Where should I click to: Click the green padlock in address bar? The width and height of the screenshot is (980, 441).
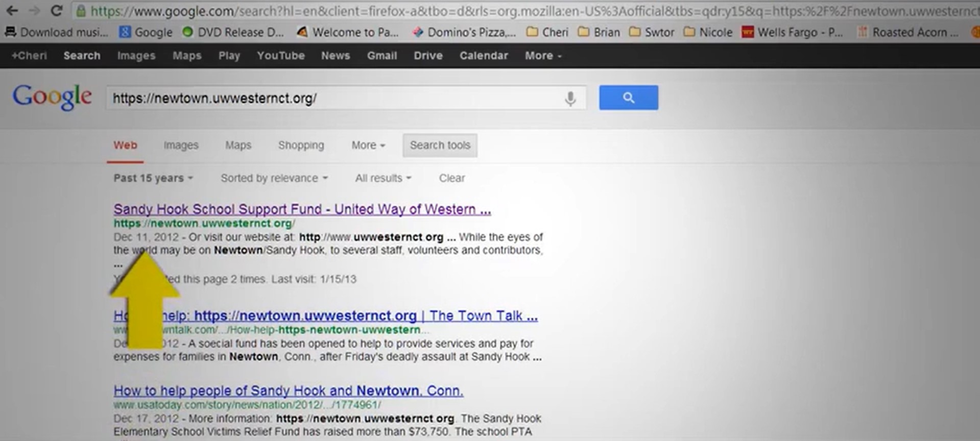[81, 11]
